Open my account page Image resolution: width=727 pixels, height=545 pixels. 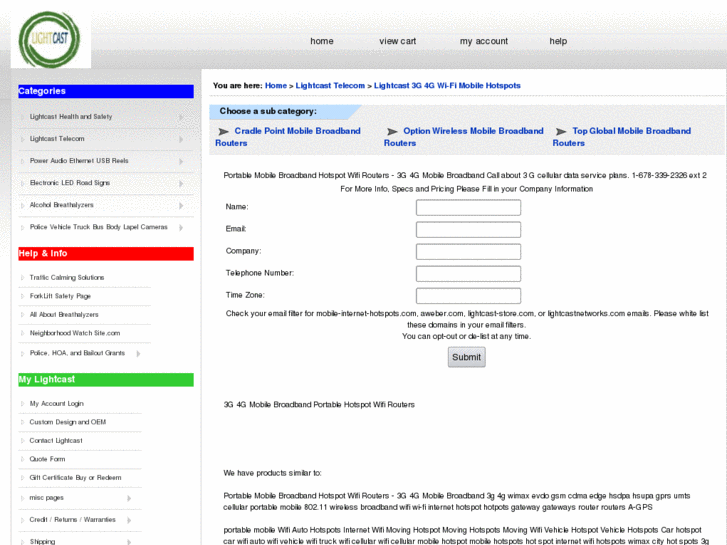(484, 41)
